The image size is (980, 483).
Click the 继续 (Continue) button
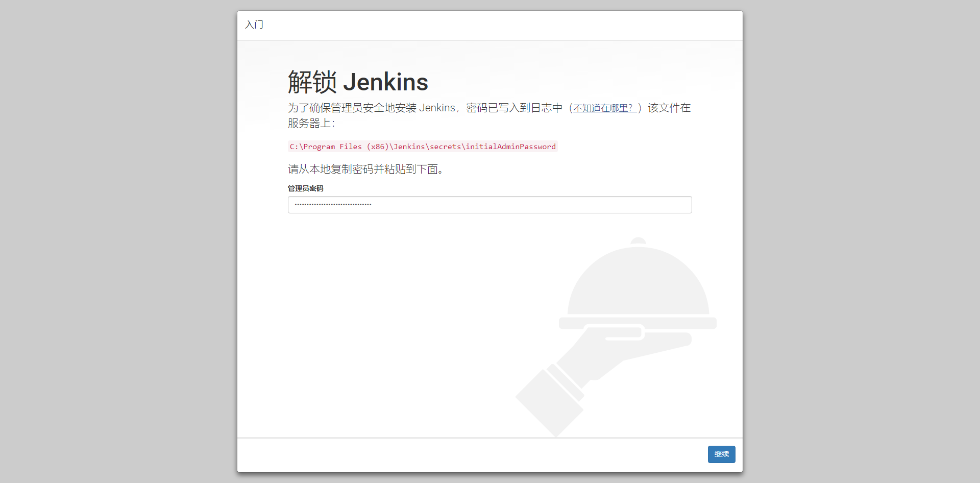[x=721, y=454]
